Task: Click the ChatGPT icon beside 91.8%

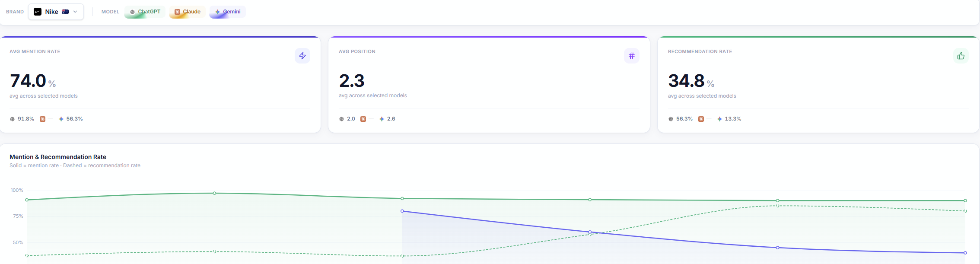Action: [12, 119]
